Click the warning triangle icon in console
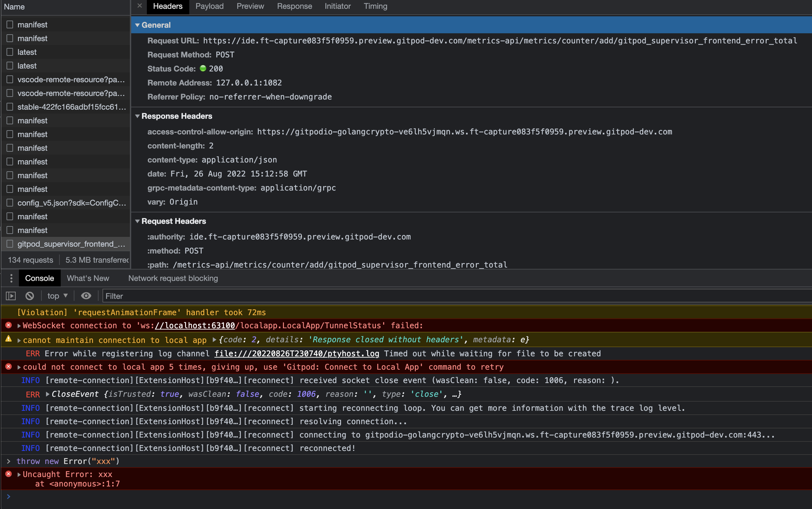 coord(9,339)
